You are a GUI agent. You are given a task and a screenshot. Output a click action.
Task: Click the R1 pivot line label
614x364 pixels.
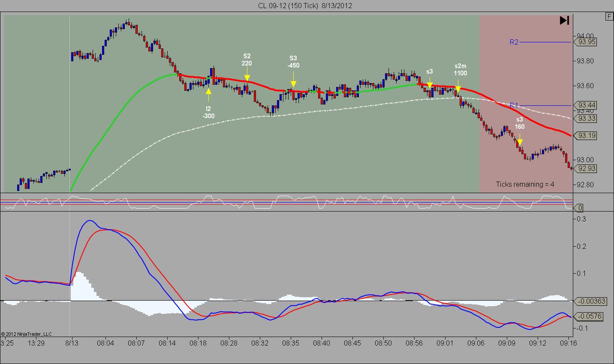[514, 105]
